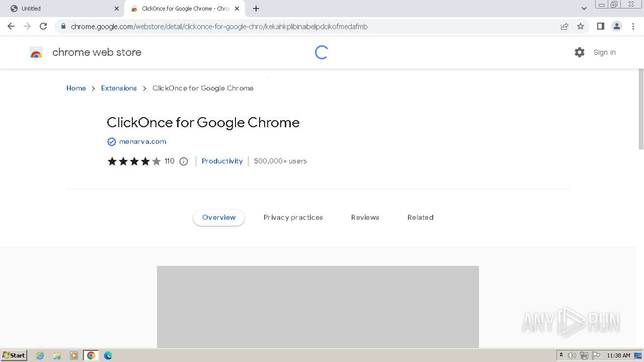Click the ClickOnce for Google Chrome heading
Viewport: 644px width, 362px height.
[x=203, y=122]
